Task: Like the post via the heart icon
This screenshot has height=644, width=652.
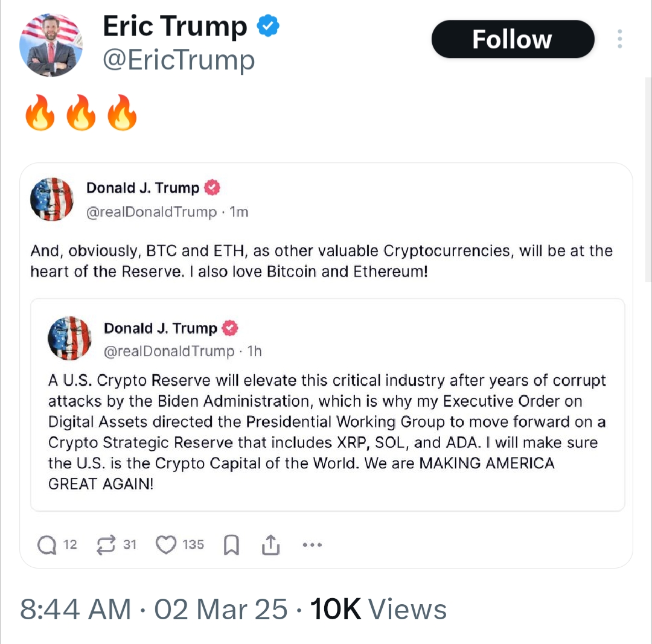Action: pos(165,545)
